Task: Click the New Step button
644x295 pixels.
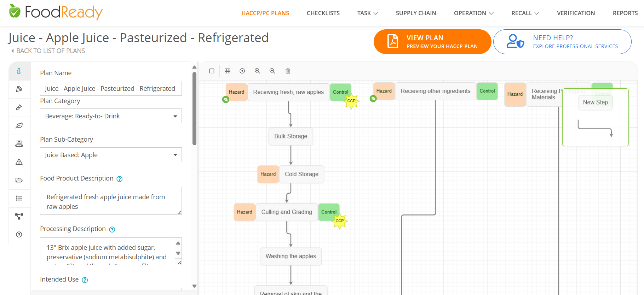Action: (x=596, y=102)
